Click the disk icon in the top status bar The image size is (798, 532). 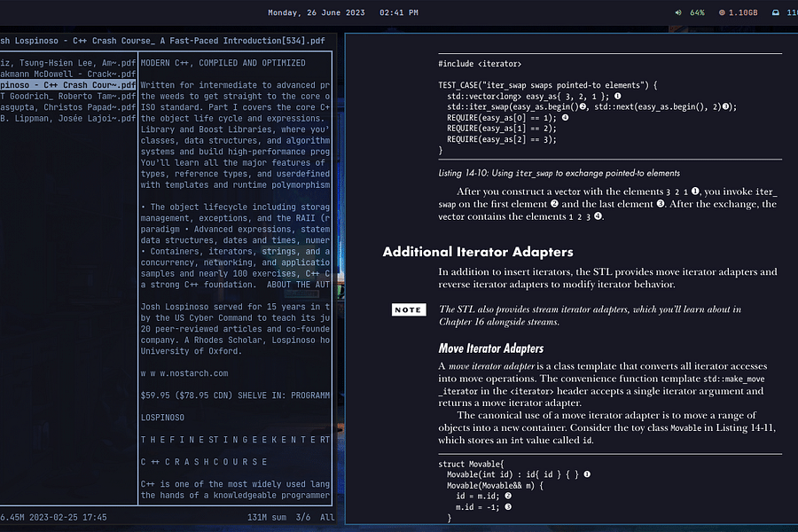click(x=775, y=12)
